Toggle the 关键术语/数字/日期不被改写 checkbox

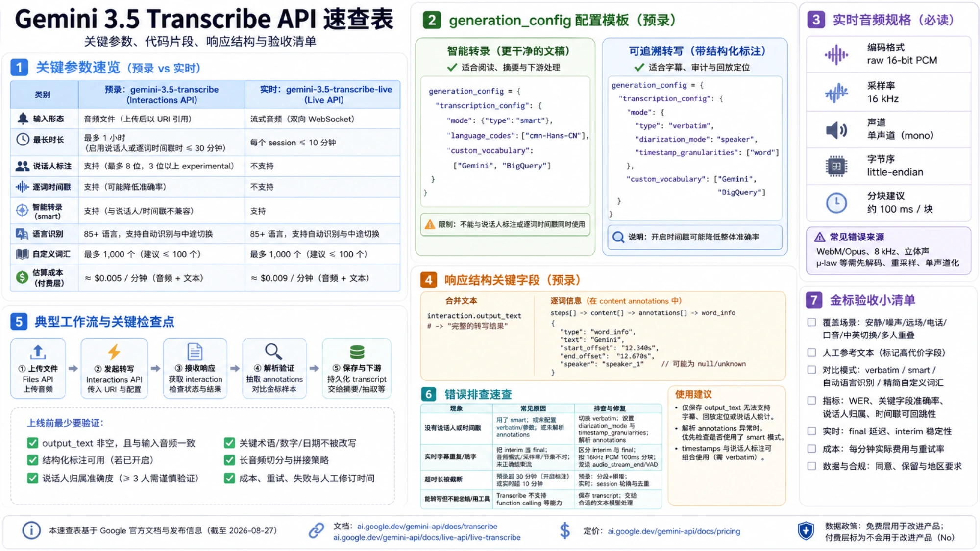229,443
